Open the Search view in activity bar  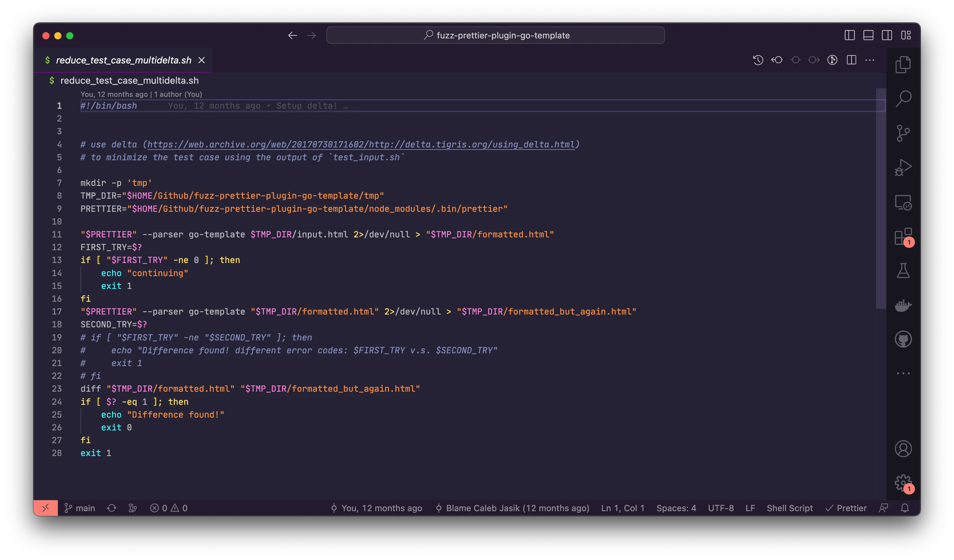pyautogui.click(x=903, y=99)
